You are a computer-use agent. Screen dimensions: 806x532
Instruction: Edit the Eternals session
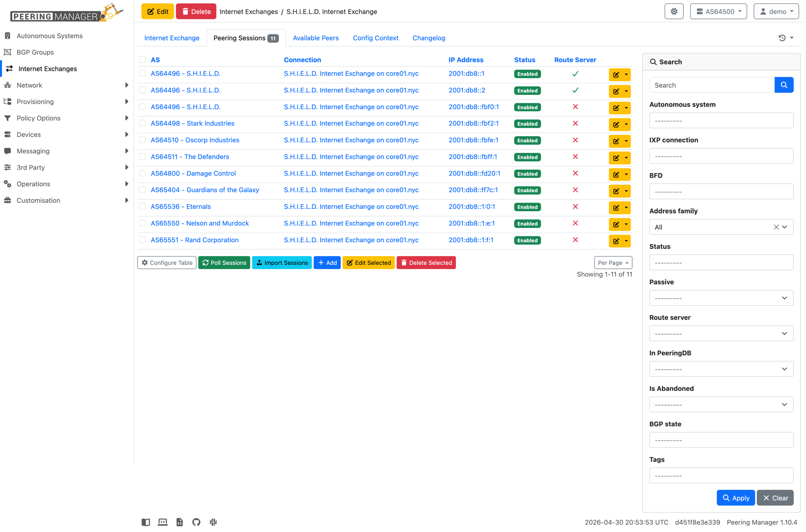click(615, 208)
